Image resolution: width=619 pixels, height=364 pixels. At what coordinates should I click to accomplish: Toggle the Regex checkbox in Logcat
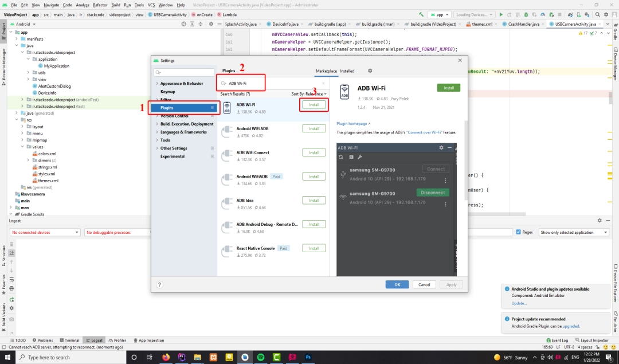pyautogui.click(x=518, y=232)
